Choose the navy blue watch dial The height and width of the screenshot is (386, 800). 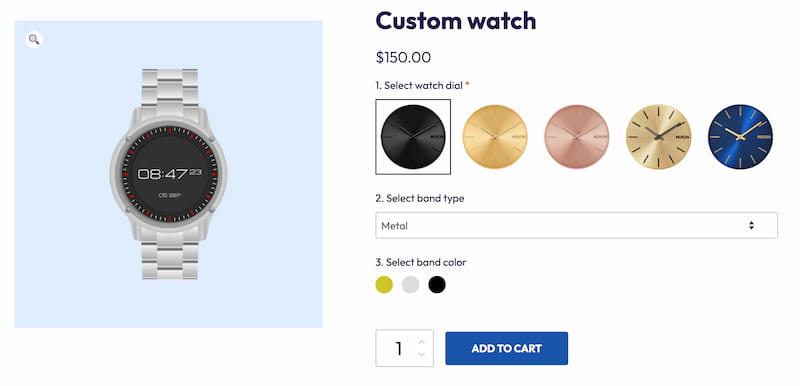click(x=740, y=137)
